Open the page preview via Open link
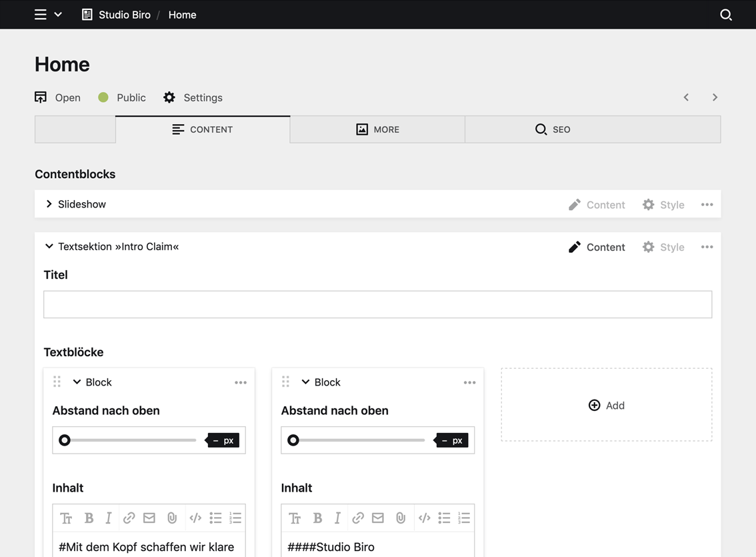 coord(57,97)
